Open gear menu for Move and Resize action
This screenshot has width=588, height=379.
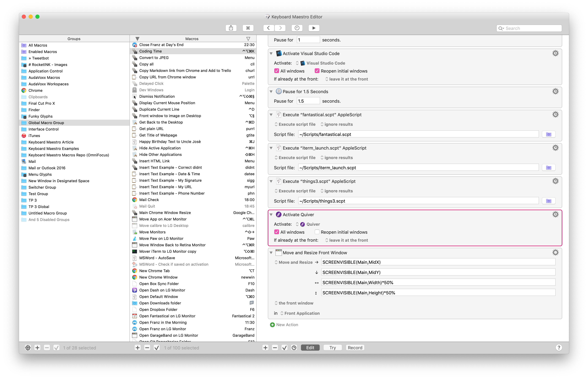tap(555, 253)
